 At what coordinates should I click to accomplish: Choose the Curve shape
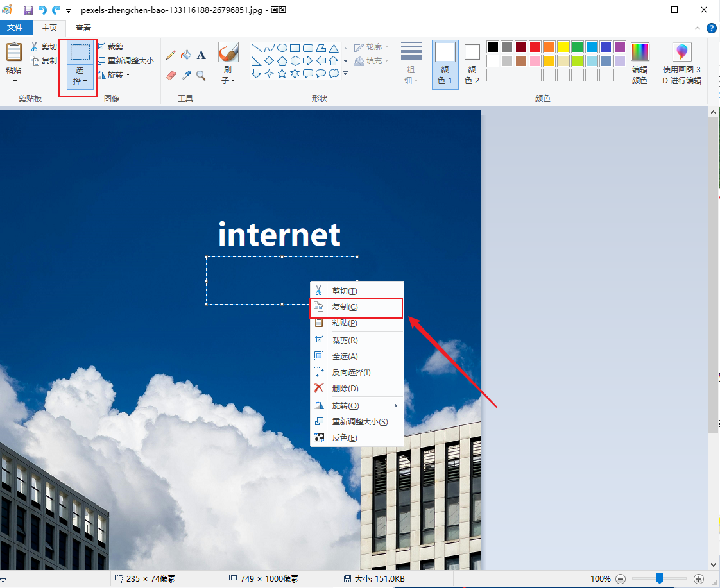(x=270, y=47)
